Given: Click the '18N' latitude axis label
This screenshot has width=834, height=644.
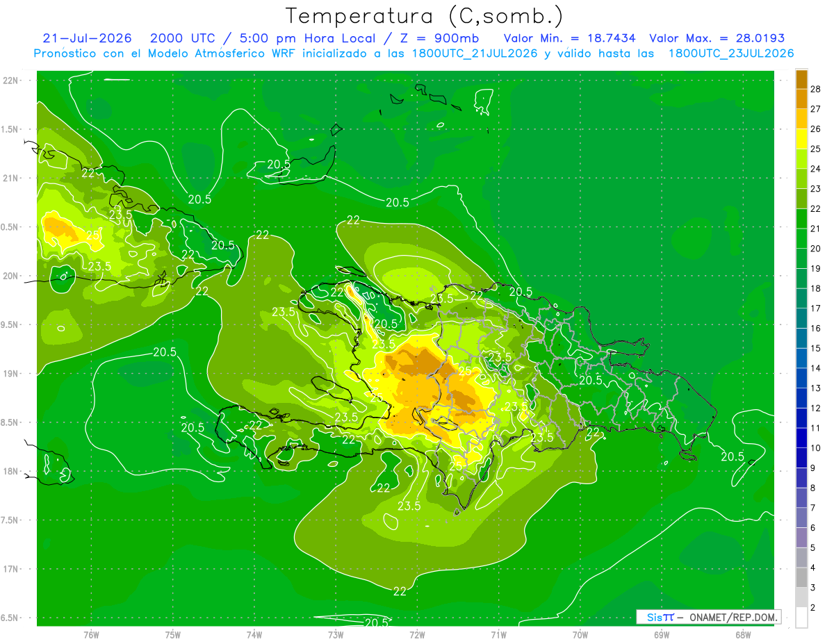Looking at the screenshot, I should click(11, 472).
